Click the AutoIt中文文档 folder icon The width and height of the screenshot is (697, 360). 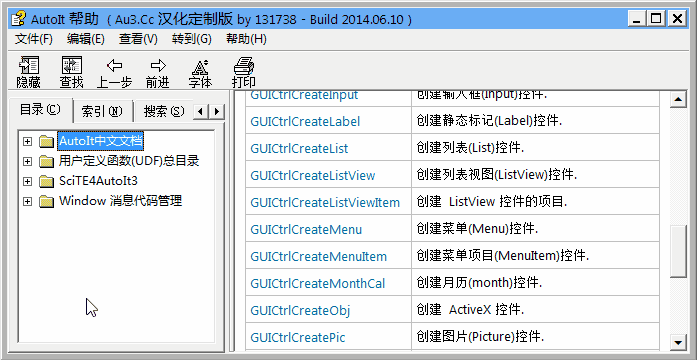pos(46,141)
